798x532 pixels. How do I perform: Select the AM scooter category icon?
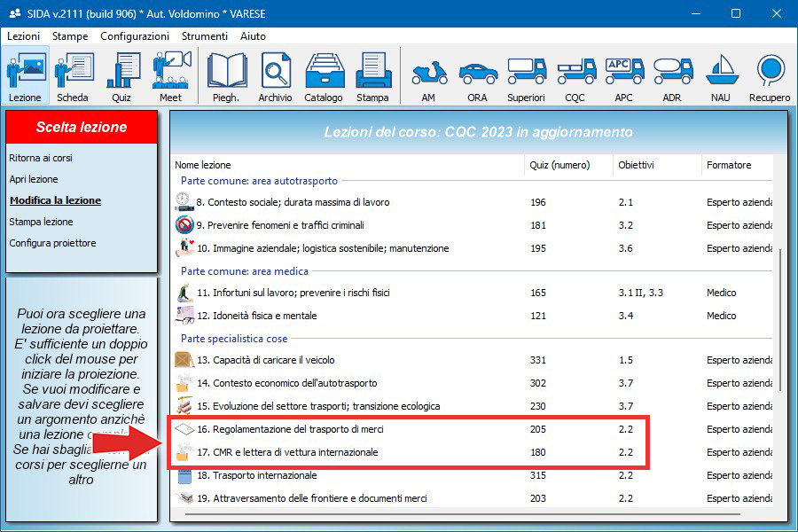(x=428, y=77)
